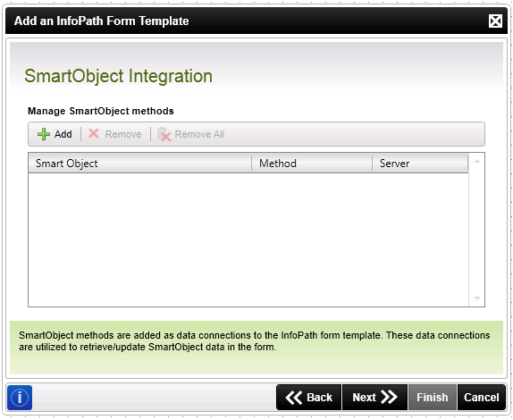
Task: Click the Manage SmartObject methods label
Action: click(101, 111)
